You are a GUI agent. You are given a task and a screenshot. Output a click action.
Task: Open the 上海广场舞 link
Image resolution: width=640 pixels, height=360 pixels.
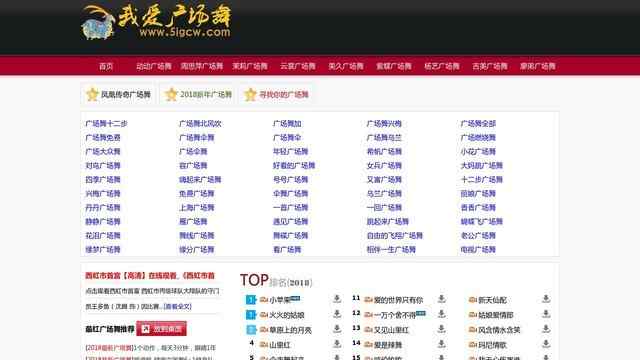(x=196, y=207)
